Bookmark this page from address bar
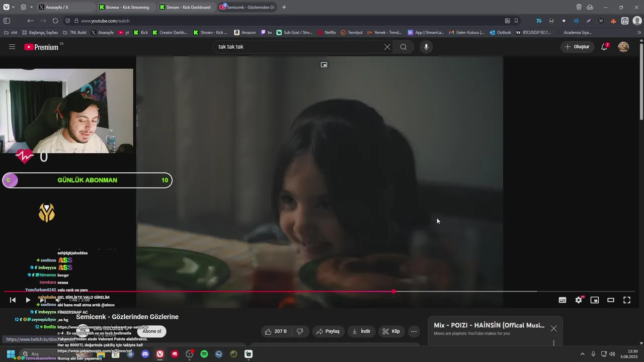The image size is (644, 362). click(516, 21)
